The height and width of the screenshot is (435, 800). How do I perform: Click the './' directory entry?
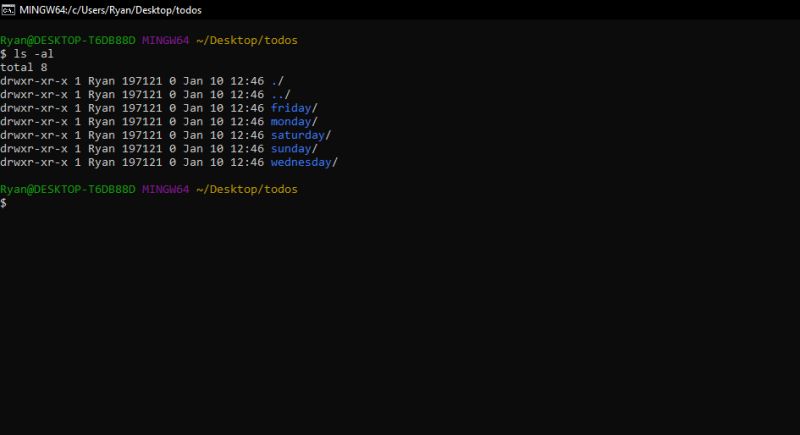tap(277, 81)
